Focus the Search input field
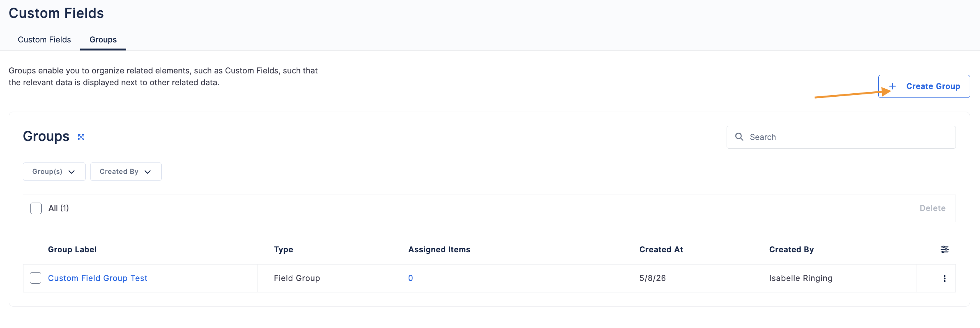980x328 pixels. coord(841,137)
